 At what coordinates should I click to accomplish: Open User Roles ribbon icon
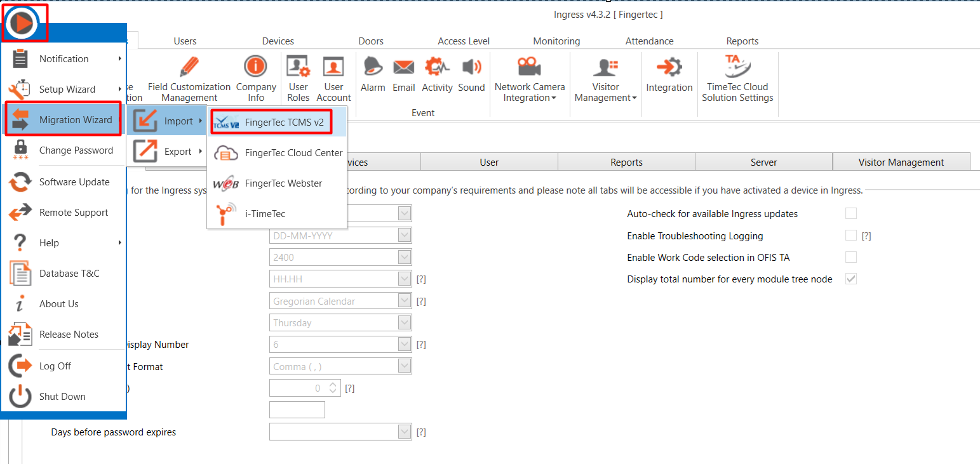pyautogui.click(x=298, y=79)
